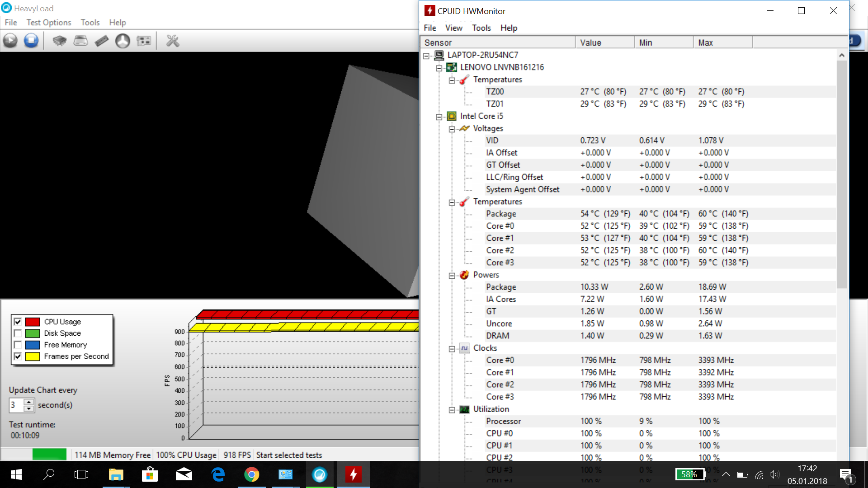Increase update chart seconds with up arrow

point(28,401)
